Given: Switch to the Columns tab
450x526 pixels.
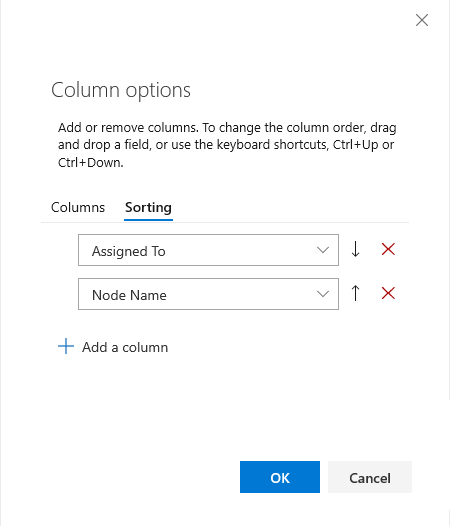Looking at the screenshot, I should (78, 207).
